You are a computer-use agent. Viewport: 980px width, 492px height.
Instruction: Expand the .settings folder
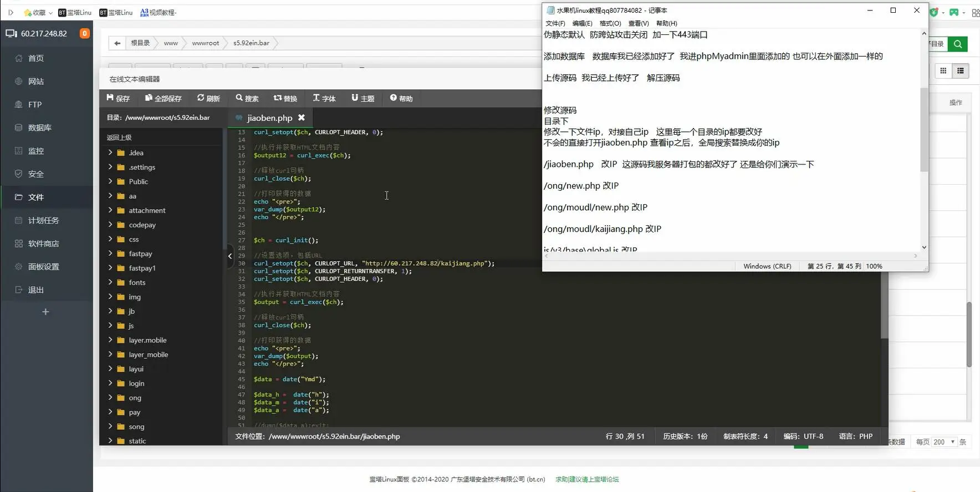click(x=110, y=167)
